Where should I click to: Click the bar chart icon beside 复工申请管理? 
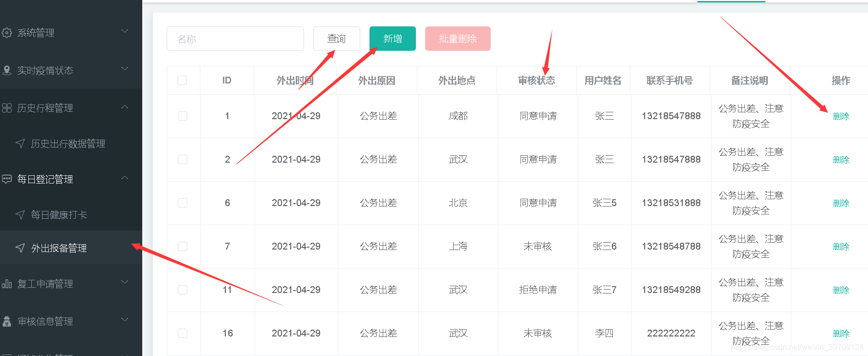click(x=7, y=284)
